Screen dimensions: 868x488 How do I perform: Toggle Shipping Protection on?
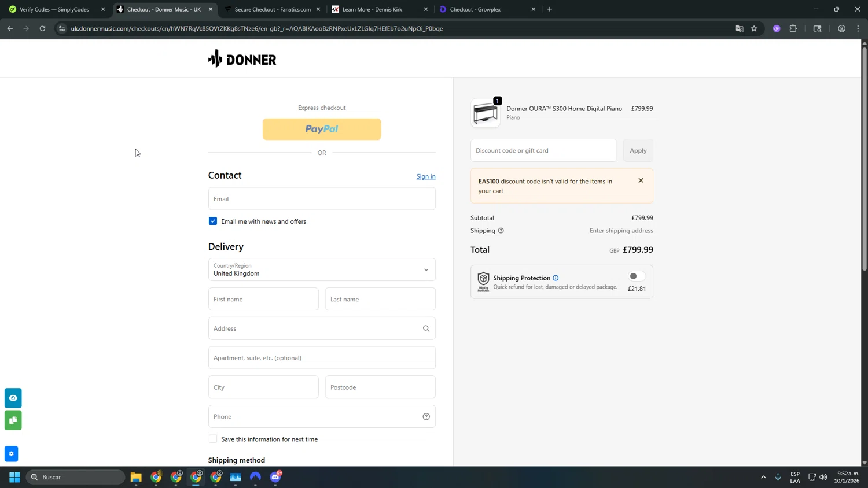click(637, 276)
